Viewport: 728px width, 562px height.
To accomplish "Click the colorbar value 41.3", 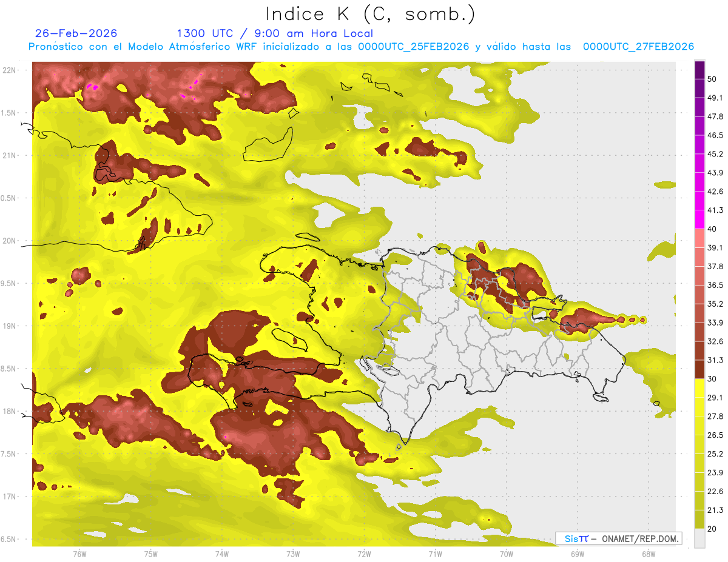I will point(715,210).
